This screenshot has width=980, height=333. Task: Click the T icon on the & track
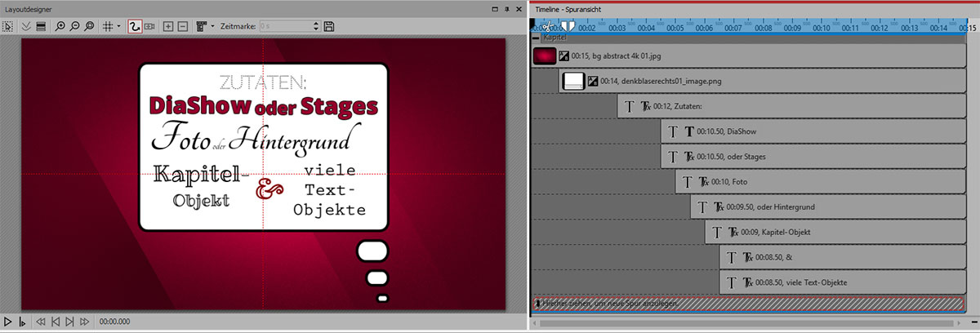(x=732, y=257)
